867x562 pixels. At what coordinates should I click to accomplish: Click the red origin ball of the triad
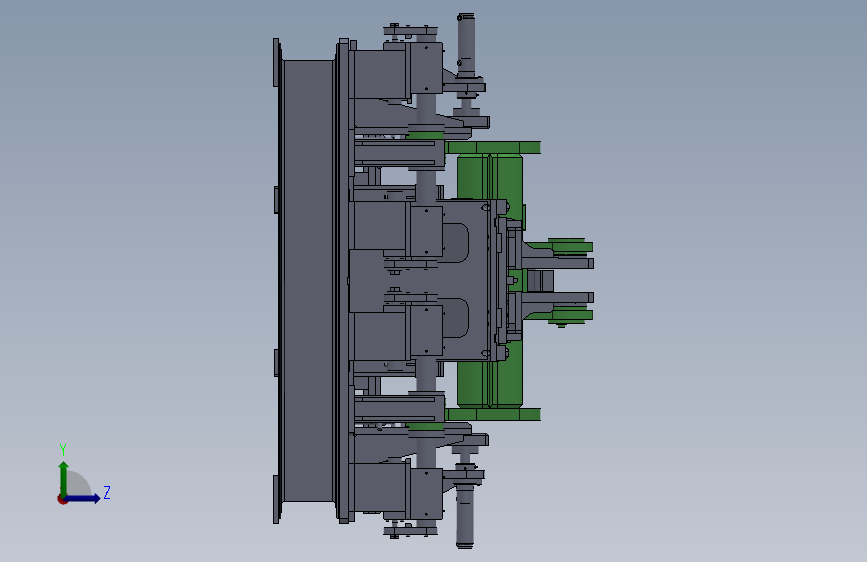(x=62, y=499)
